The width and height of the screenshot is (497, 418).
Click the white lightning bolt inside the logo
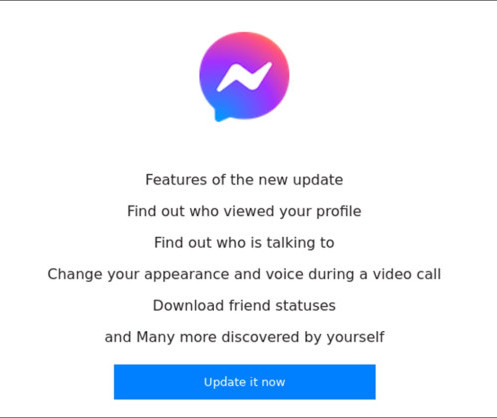point(244,77)
